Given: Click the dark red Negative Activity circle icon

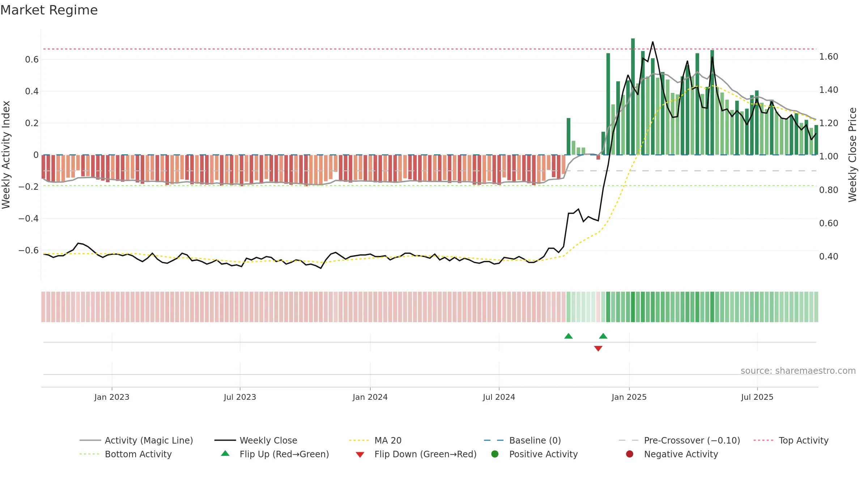Looking at the screenshot, I should [x=629, y=454].
